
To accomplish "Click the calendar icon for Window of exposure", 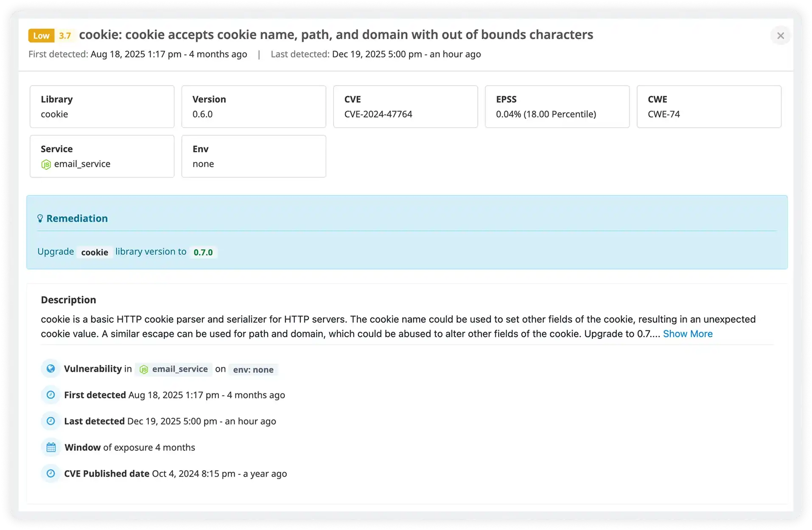I will (50, 447).
